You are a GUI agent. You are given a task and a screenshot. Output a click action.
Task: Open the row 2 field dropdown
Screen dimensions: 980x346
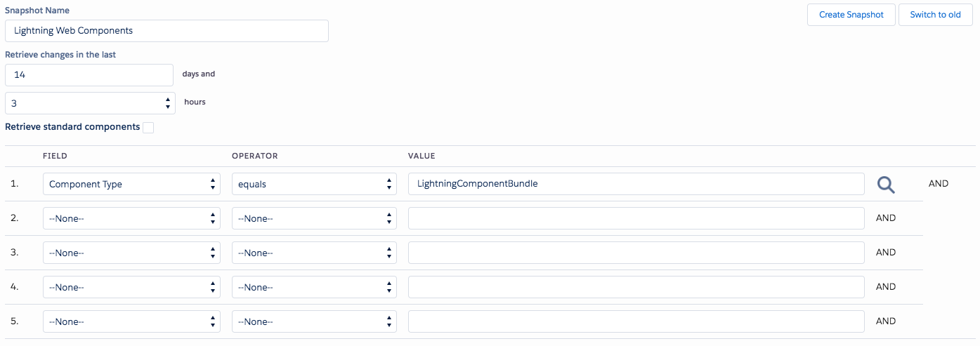(131, 218)
